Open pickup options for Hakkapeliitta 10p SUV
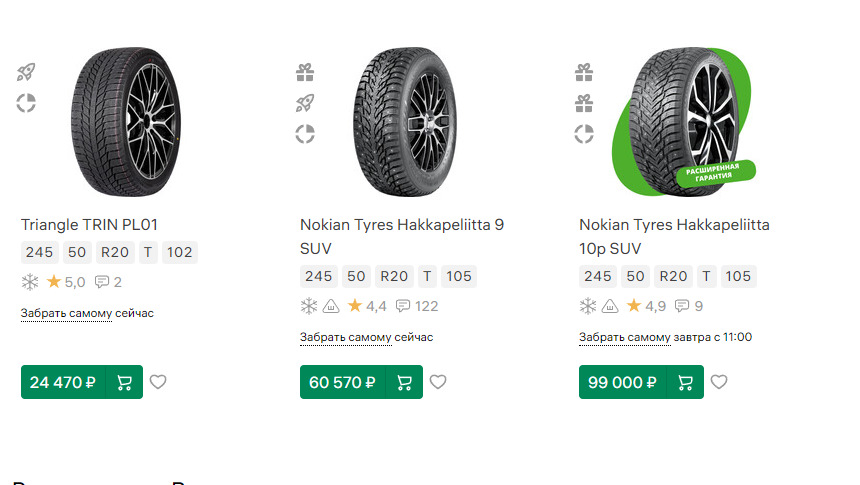 pyautogui.click(x=625, y=338)
